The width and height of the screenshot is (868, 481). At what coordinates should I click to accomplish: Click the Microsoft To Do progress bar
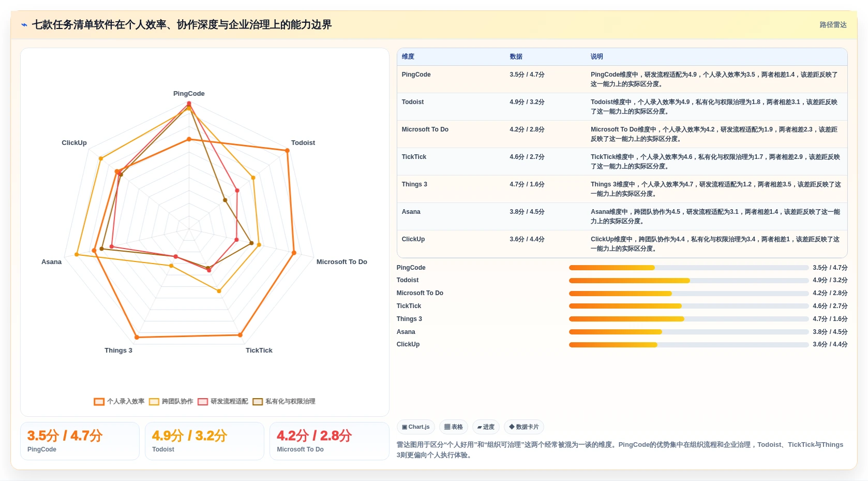689,294
